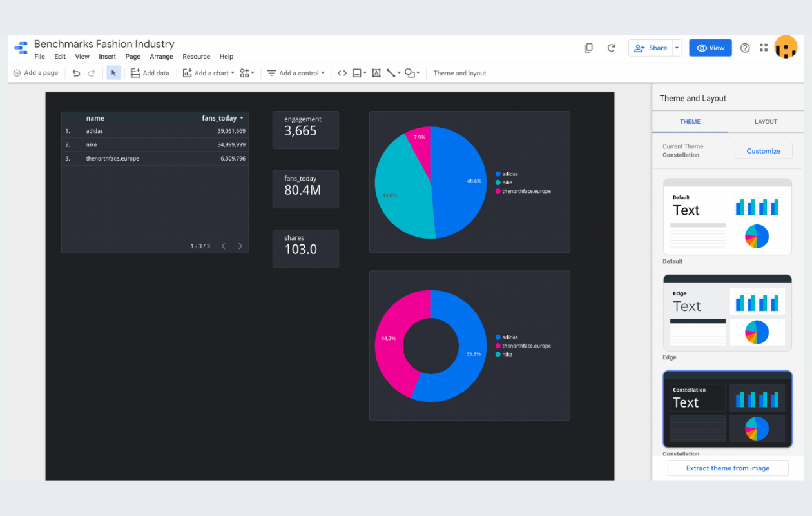Open the Help menu
This screenshot has height=516, width=812.
[x=226, y=57]
